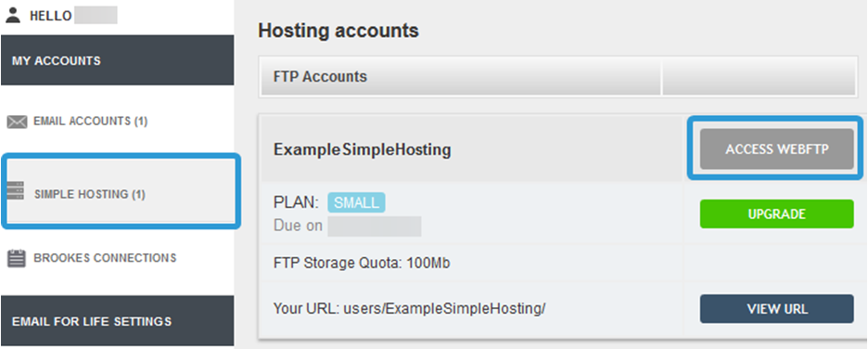The height and width of the screenshot is (349, 868).
Task: Click the ExampleSimpleHosting account name
Action: (362, 149)
